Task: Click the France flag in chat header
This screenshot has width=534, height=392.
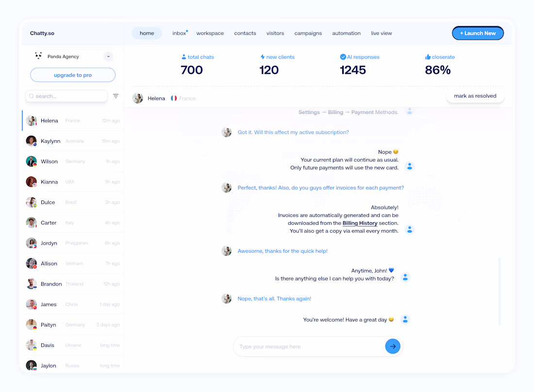Action: click(x=174, y=98)
